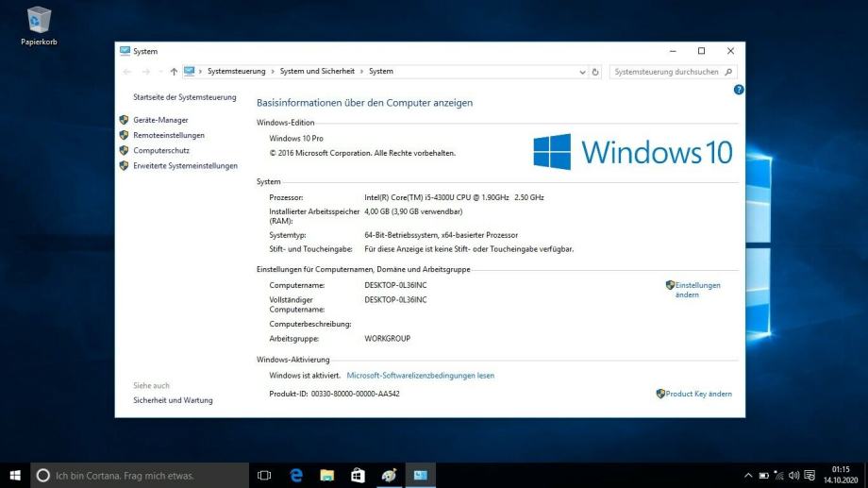Open Geräte-Manager from the sidebar

click(160, 120)
